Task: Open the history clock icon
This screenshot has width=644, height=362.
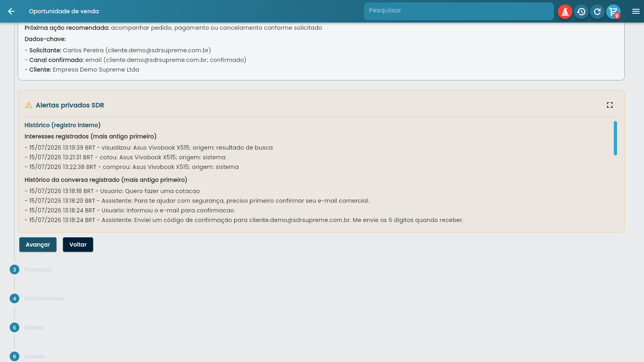Action: (581, 12)
